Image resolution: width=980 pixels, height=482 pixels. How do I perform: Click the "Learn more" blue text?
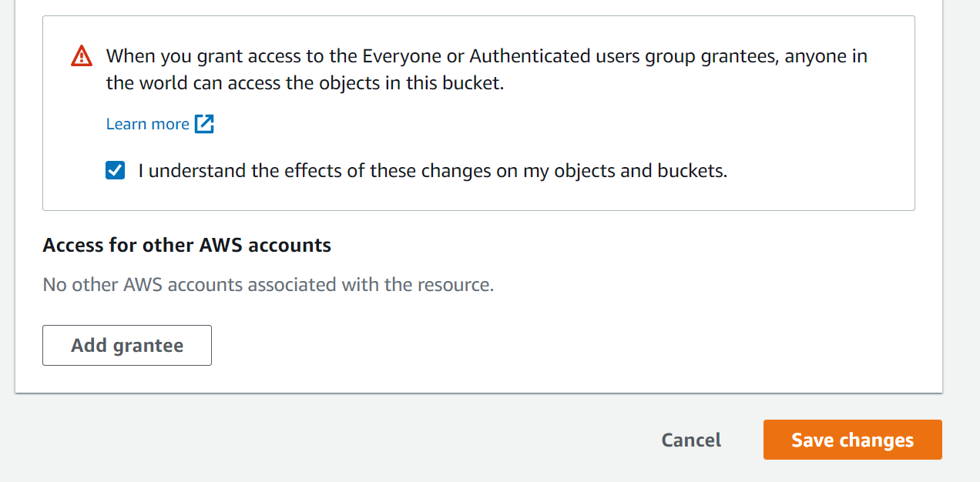[148, 124]
